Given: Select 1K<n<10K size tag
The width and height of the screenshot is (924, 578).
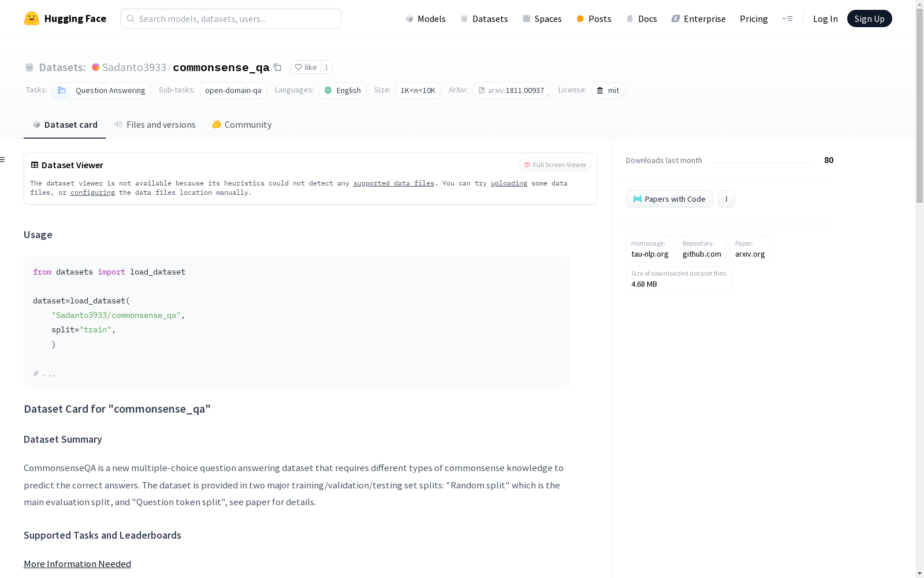Looking at the screenshot, I should point(418,90).
